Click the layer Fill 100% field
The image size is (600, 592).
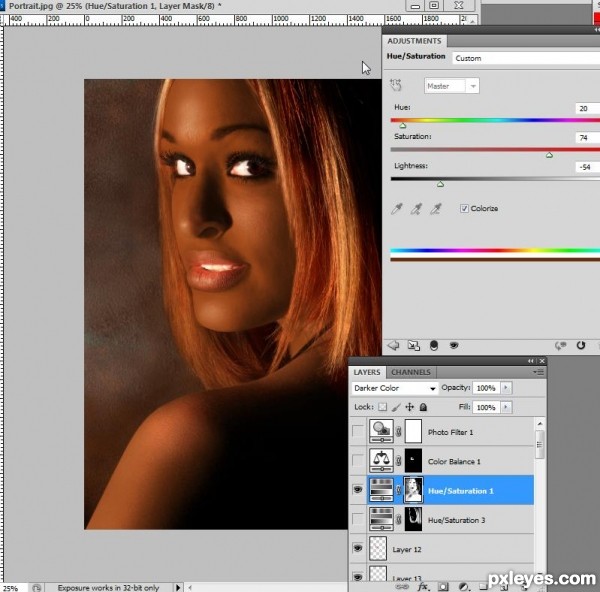coord(487,407)
